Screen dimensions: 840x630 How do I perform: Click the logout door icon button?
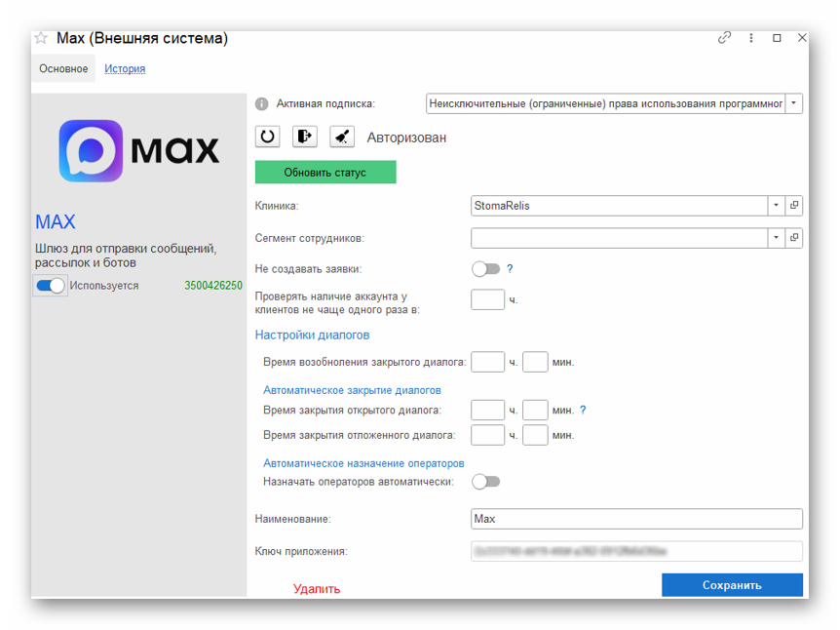point(305,137)
